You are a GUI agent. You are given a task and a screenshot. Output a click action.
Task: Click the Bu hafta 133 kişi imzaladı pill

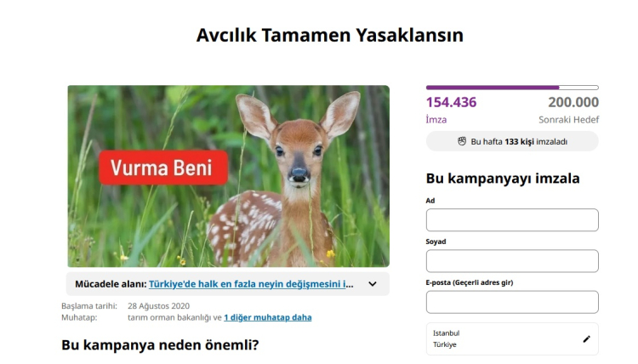click(x=512, y=141)
